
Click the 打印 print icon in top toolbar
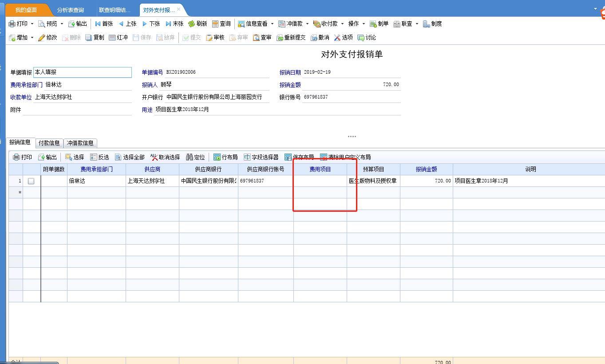pyautogui.click(x=12, y=24)
